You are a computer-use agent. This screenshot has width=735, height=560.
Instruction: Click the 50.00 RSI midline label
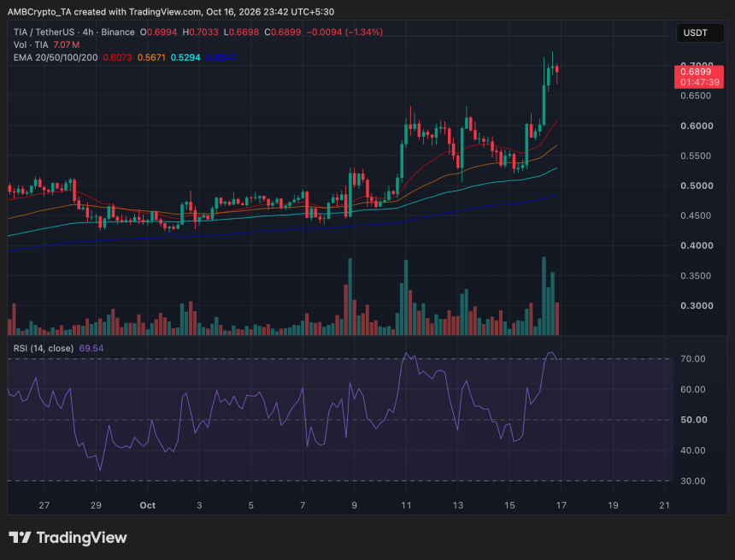coord(694,420)
